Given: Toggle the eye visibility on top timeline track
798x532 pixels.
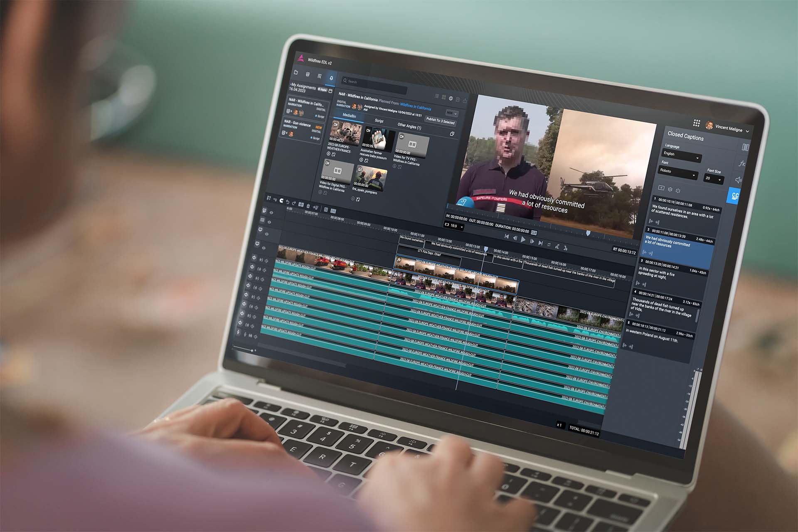Looking at the screenshot, I should [x=271, y=213].
